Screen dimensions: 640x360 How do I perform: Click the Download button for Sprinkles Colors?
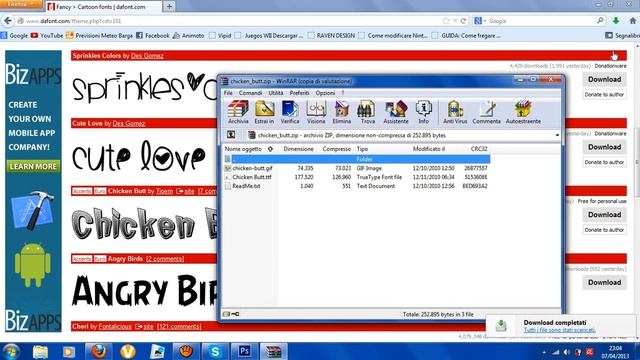pyautogui.click(x=604, y=79)
